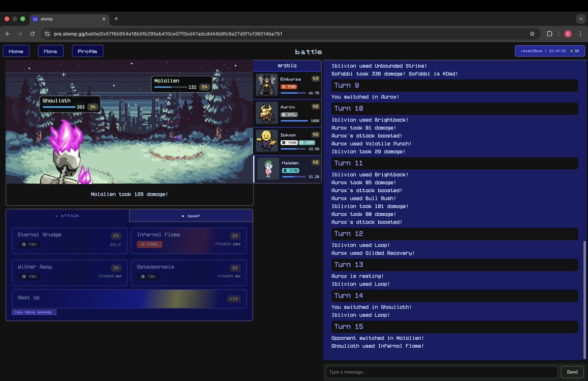Click the AIR type badge on Iblivion

(x=307, y=142)
